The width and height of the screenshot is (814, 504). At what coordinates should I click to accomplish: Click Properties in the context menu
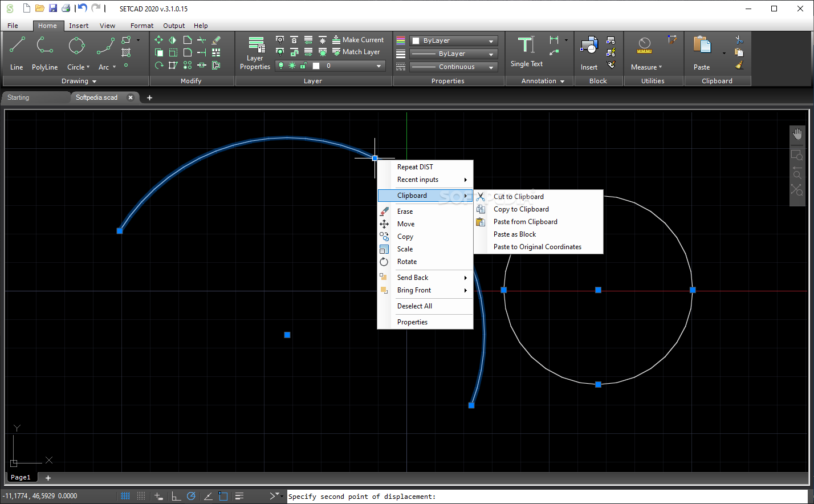[426, 322]
